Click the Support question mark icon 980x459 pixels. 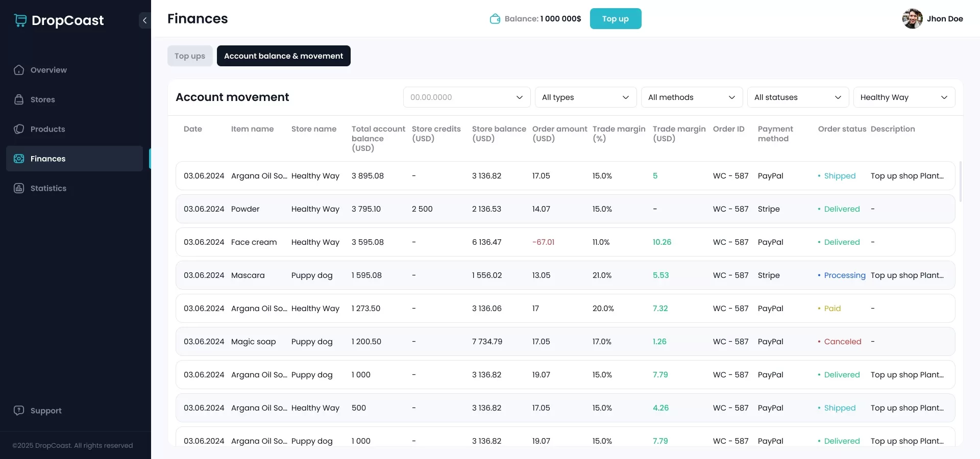pos(18,411)
